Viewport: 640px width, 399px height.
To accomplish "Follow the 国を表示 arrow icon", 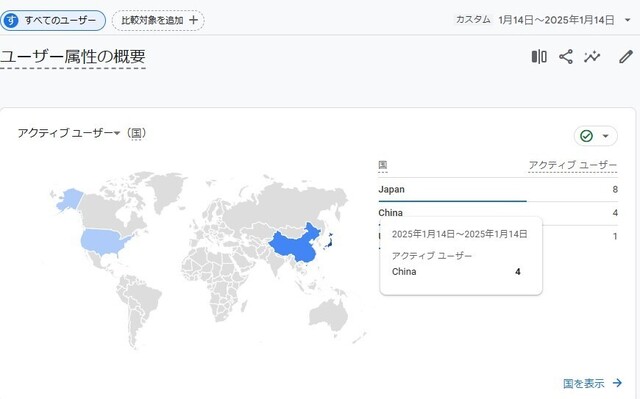I will (618, 383).
